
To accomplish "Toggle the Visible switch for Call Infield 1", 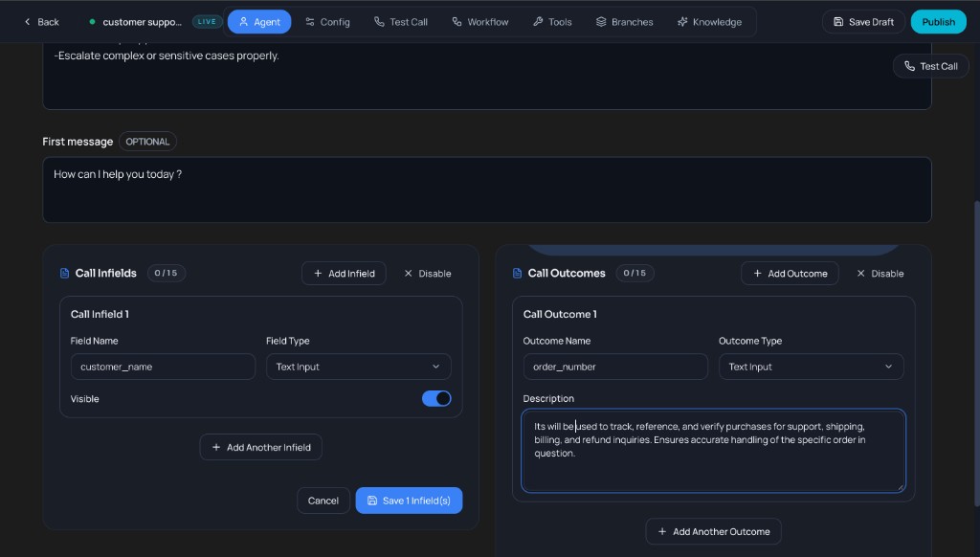I will pos(436,398).
